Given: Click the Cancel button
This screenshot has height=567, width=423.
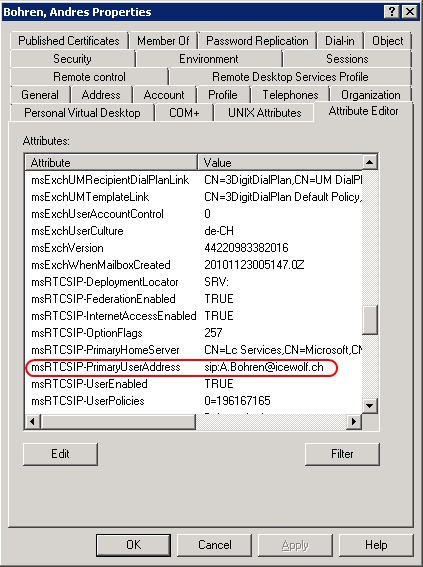Looking at the screenshot, I should pos(214,545).
